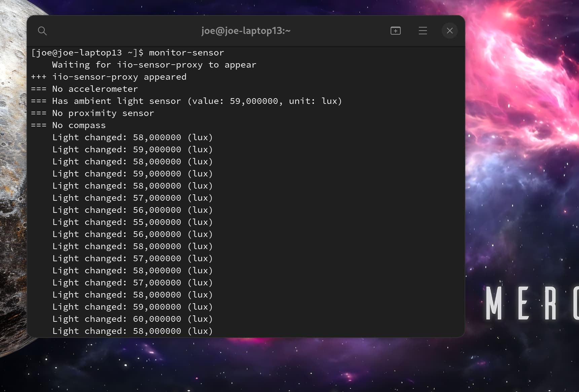579x392 pixels.
Task: Select the 'iio-sensor-proxy appeared' output line
Action: 119,77
